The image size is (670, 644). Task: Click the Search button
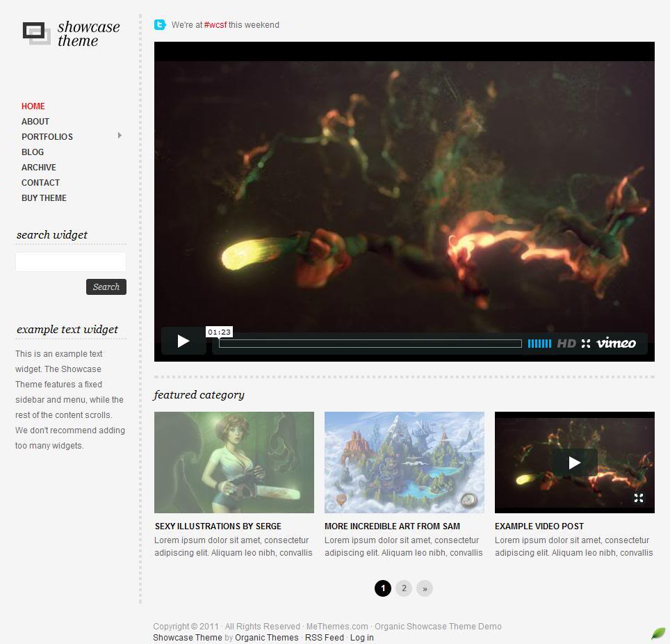coord(106,287)
